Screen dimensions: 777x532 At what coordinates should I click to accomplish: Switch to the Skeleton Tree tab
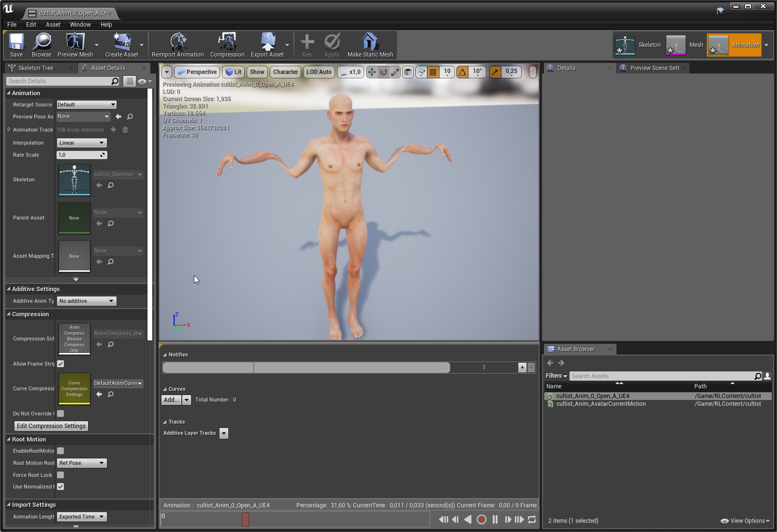pyautogui.click(x=36, y=68)
